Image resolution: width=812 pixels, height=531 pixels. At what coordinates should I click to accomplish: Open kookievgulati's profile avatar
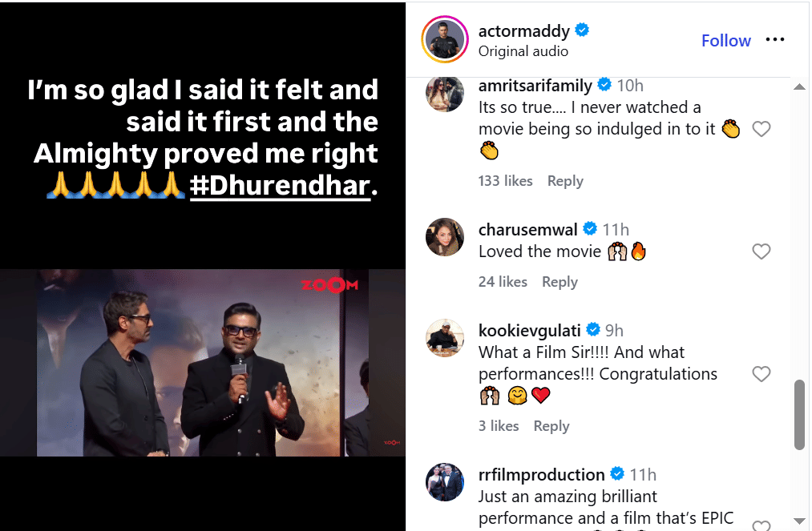pos(444,338)
